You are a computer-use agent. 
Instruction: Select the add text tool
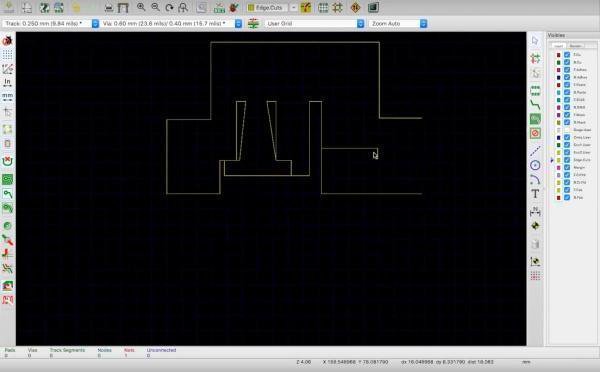(x=535, y=194)
